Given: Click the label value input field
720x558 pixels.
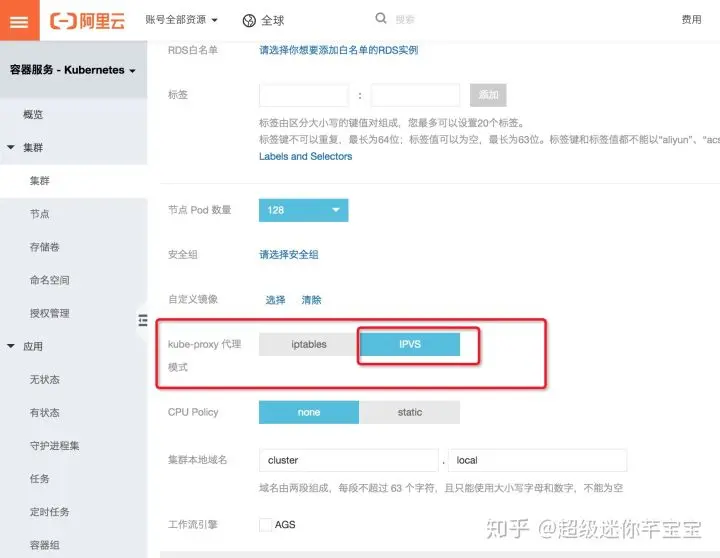Looking at the screenshot, I should coord(415,95).
